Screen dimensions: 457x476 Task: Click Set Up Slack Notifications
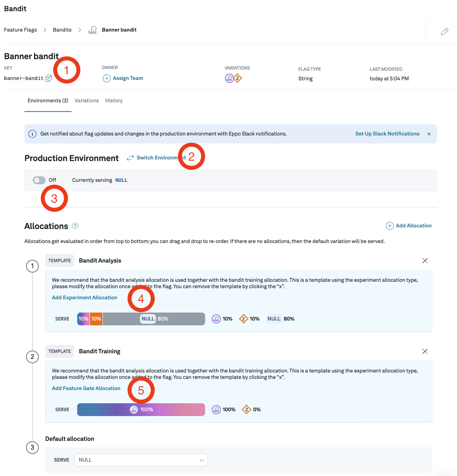(387, 133)
